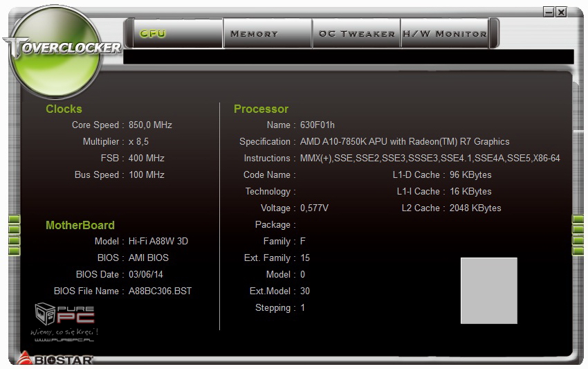Open the OC Tweaker tab

pos(356,33)
